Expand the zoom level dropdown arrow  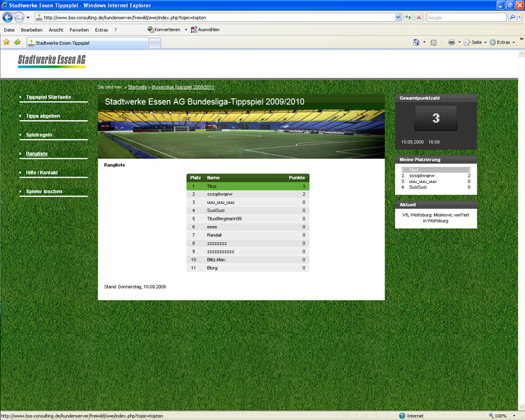514,415
